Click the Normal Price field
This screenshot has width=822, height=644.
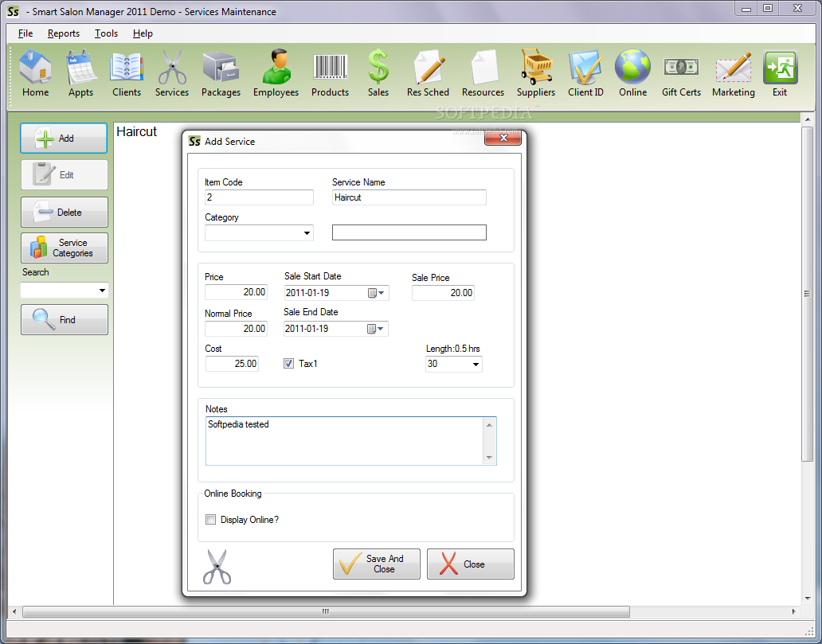[236, 329]
